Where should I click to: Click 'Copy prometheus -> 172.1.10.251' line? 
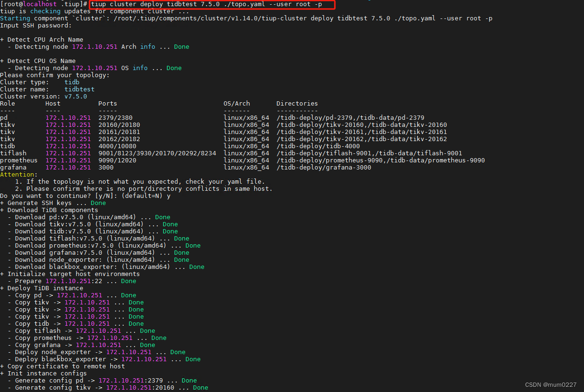pyautogui.click(x=87, y=338)
